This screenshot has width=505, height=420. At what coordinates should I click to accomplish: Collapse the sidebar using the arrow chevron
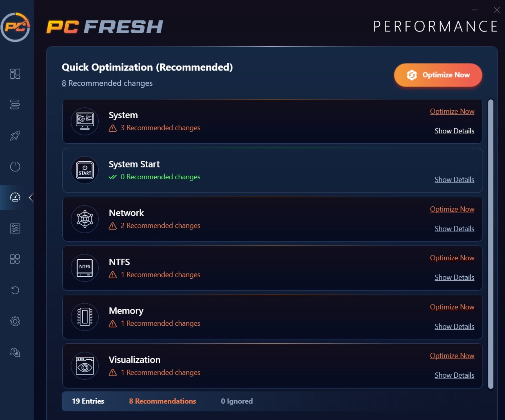32,197
